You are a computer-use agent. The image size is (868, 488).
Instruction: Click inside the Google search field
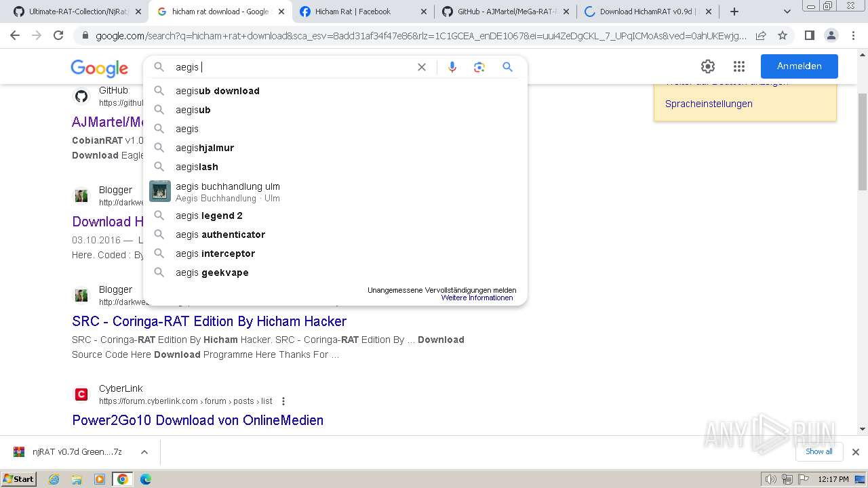292,67
